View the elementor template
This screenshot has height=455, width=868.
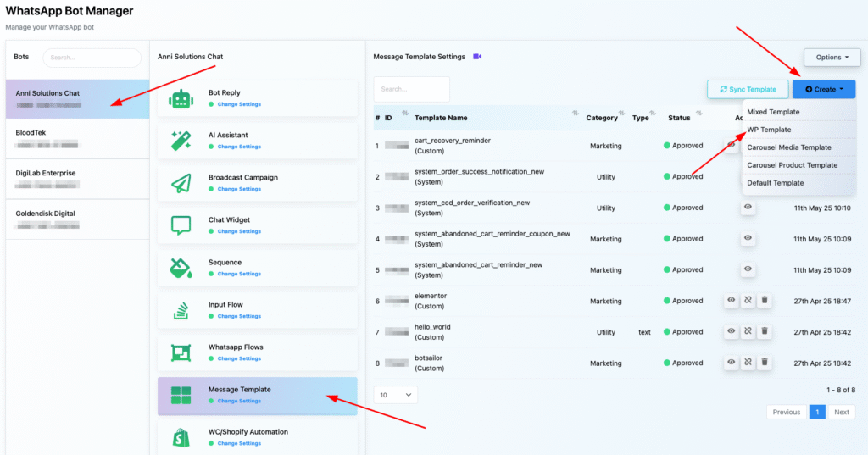[x=732, y=300]
